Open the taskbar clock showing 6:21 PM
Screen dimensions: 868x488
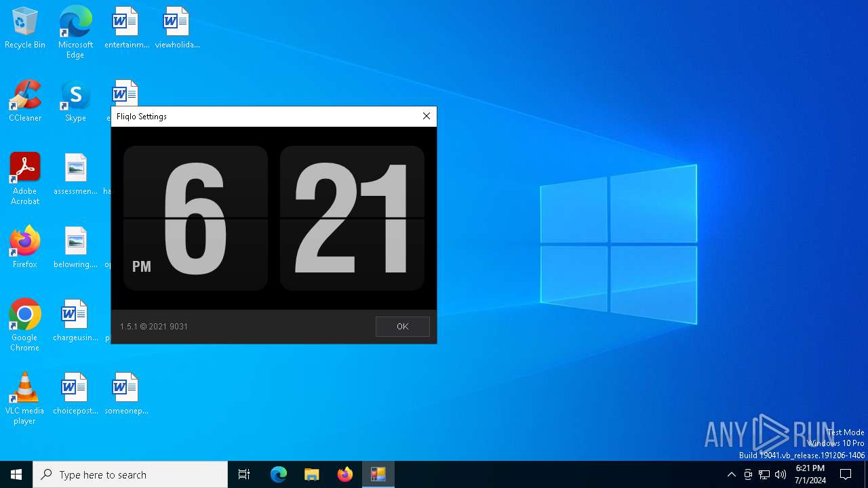pyautogui.click(x=810, y=474)
